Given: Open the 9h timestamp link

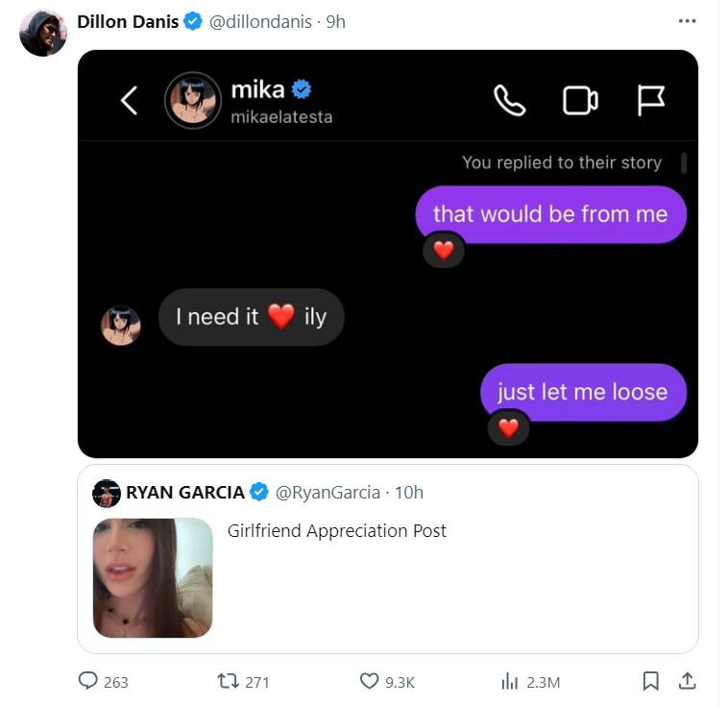Looking at the screenshot, I should pos(335,21).
